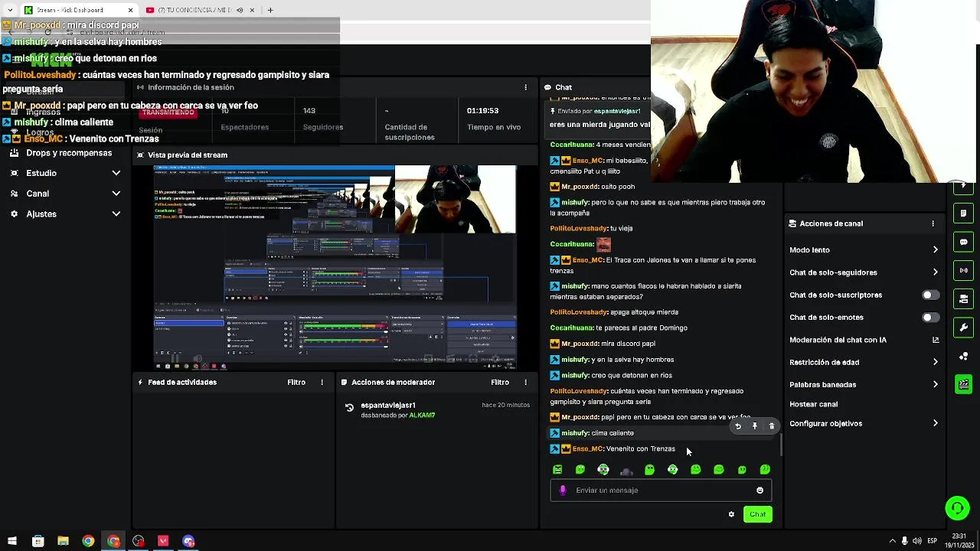Open the emoji picker in the message box
The image size is (980, 551).
[759, 491]
